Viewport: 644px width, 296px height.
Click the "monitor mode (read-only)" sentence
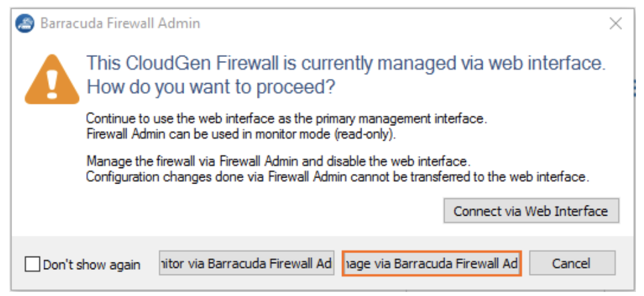point(240,133)
